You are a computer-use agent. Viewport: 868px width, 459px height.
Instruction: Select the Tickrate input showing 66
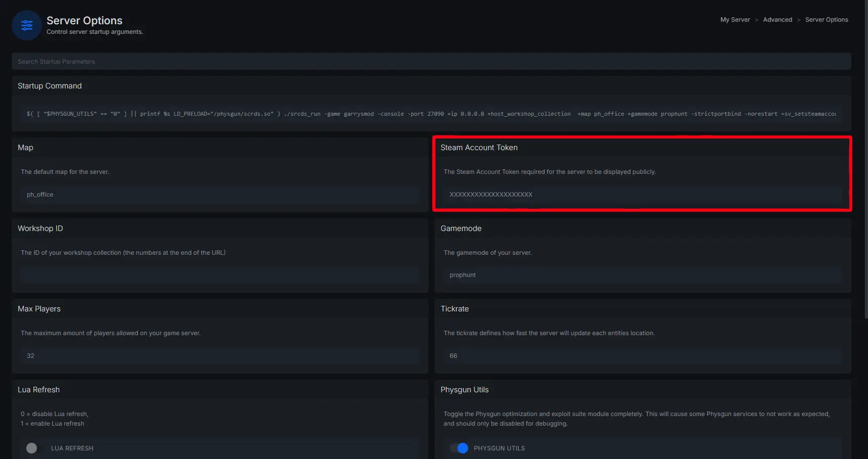[642, 356]
